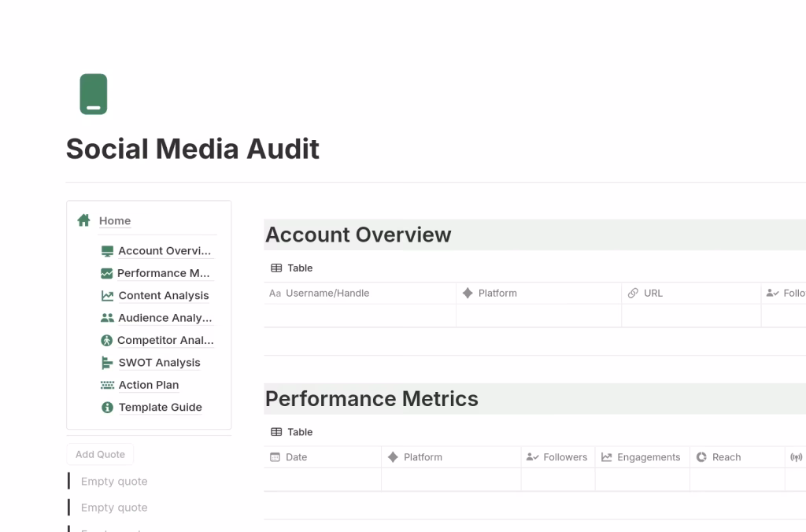Open the Content Analysis page link

(164, 296)
